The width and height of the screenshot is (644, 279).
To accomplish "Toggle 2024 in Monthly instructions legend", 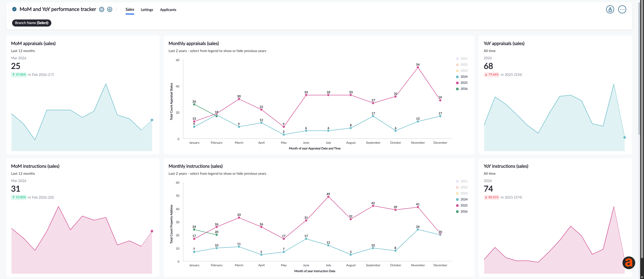I will (x=462, y=199).
